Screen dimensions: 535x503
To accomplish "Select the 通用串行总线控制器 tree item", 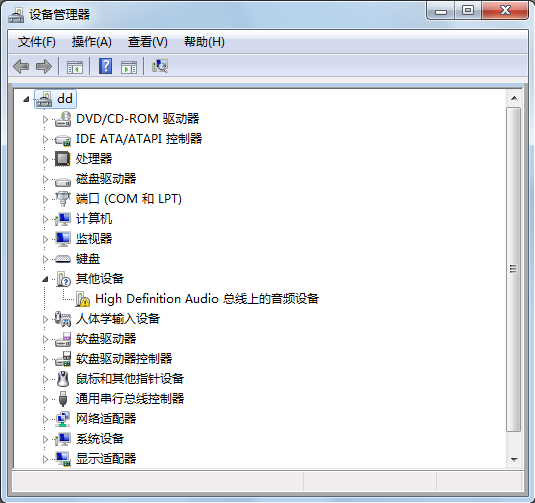I will click(x=130, y=399).
